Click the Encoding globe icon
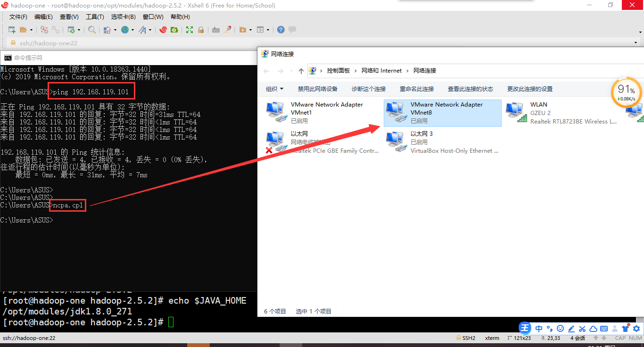 click(x=125, y=30)
